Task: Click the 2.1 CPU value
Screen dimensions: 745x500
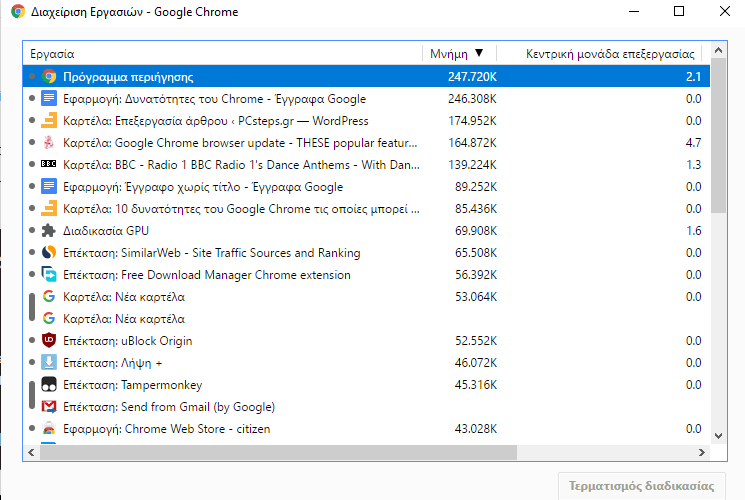Action: (693, 77)
